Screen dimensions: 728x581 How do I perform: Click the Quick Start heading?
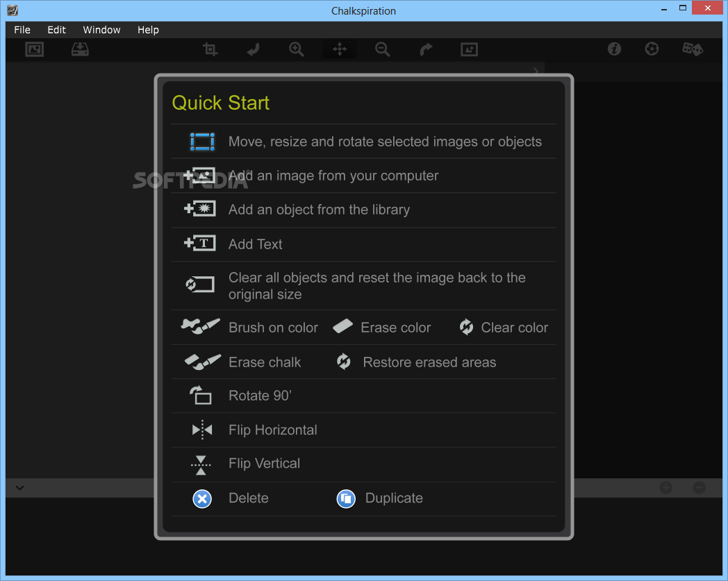[220, 103]
